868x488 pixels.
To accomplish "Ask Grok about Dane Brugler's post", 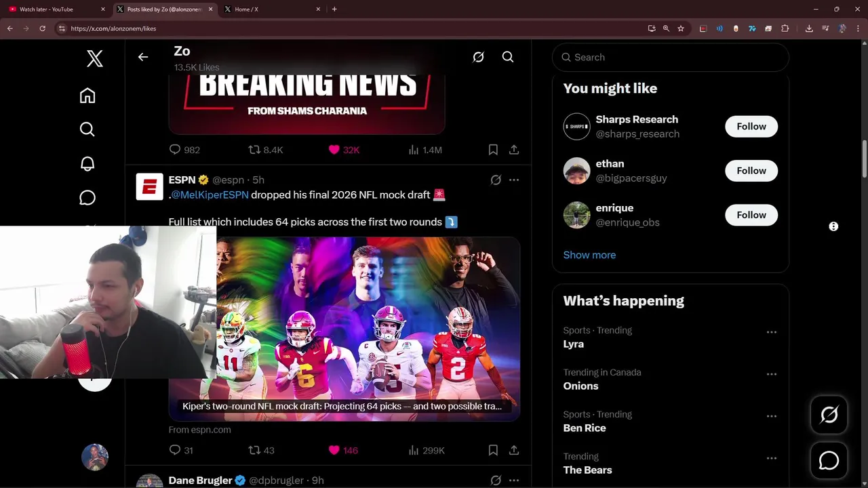I will pos(496,480).
